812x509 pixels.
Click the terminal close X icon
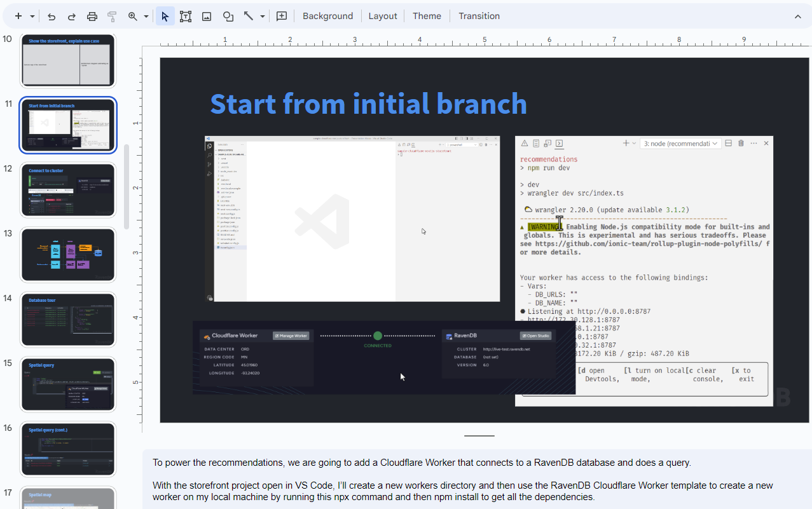point(766,144)
